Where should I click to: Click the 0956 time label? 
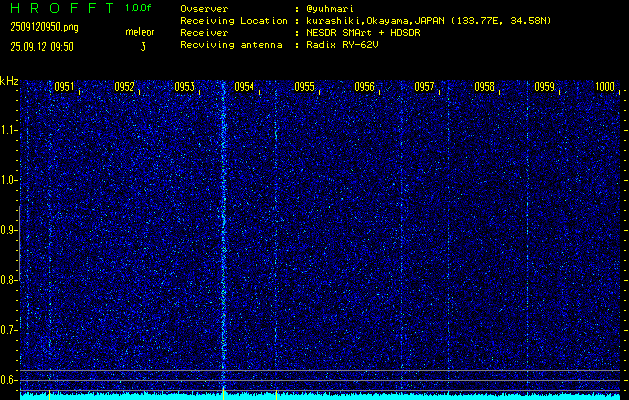[x=364, y=87]
